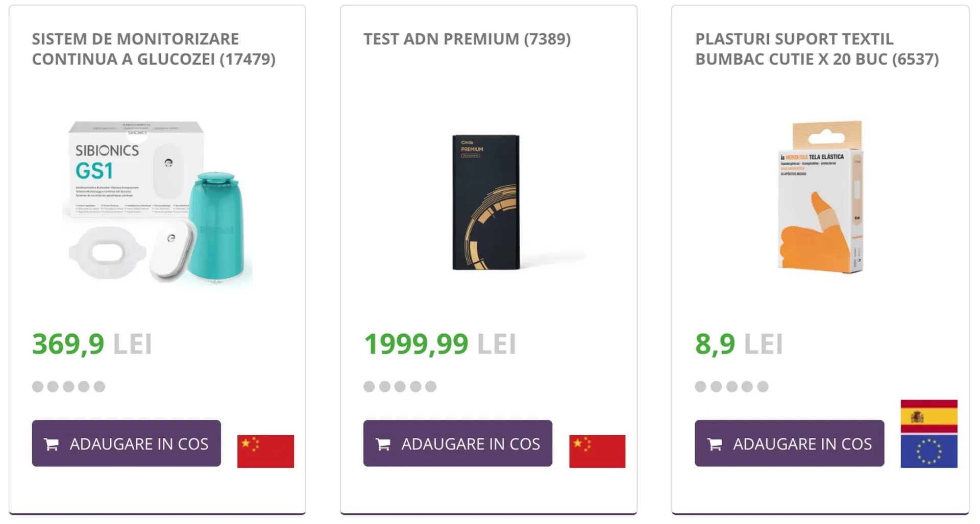Viewport: 980px width, 524px height.
Task: Open the Test ADN Premium (7389) title link
Action: pyautogui.click(x=467, y=39)
